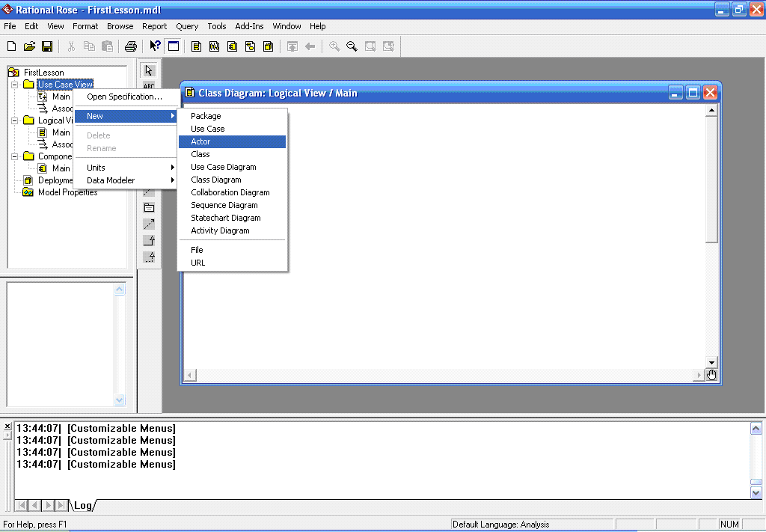Choose Use Case from the New submenu
This screenshot has height=532, width=766.
point(232,129)
